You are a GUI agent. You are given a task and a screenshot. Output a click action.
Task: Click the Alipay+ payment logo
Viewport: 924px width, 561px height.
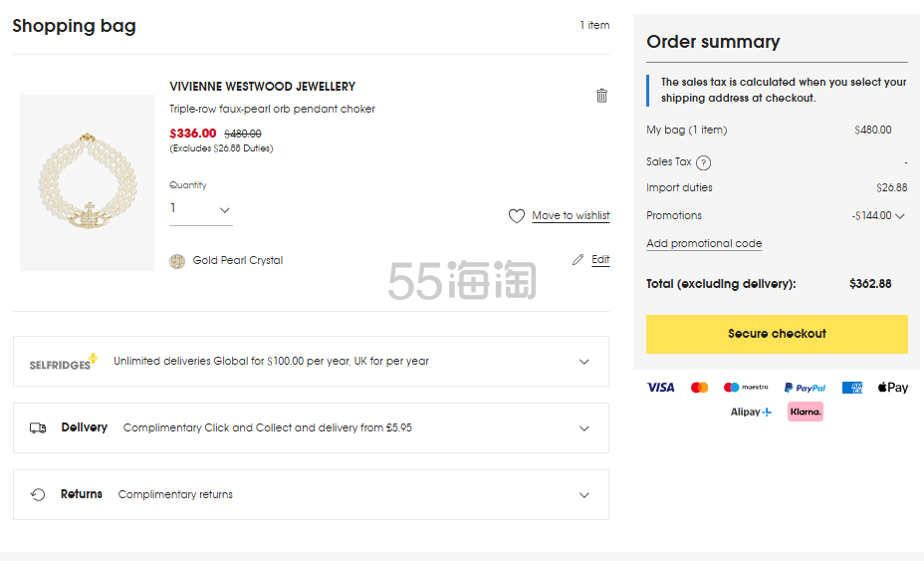pyautogui.click(x=751, y=412)
